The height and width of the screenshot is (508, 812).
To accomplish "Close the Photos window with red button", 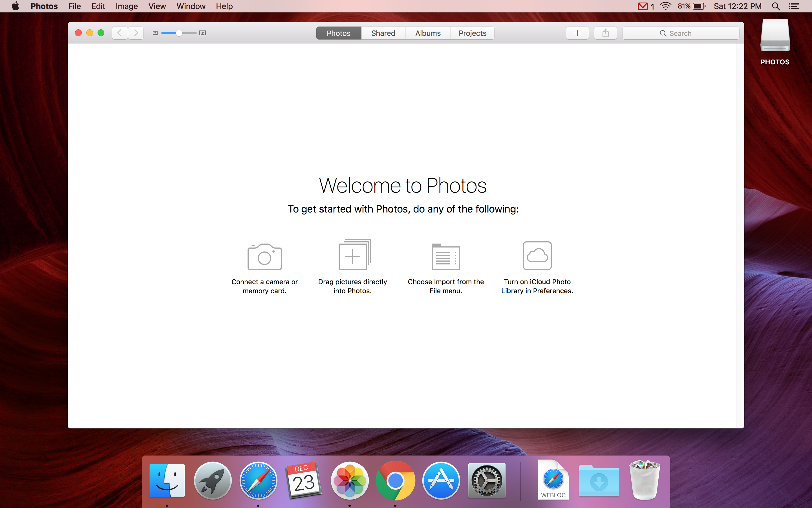I will (x=78, y=33).
